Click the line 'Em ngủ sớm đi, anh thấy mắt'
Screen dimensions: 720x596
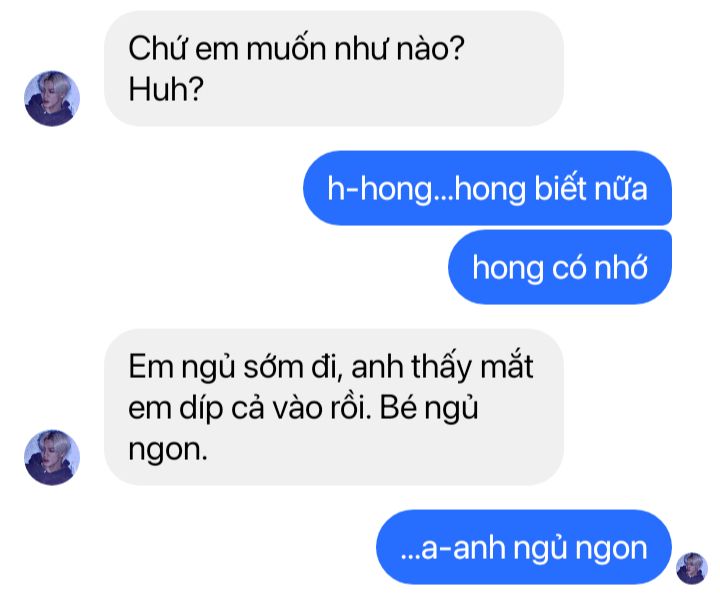click(x=331, y=367)
